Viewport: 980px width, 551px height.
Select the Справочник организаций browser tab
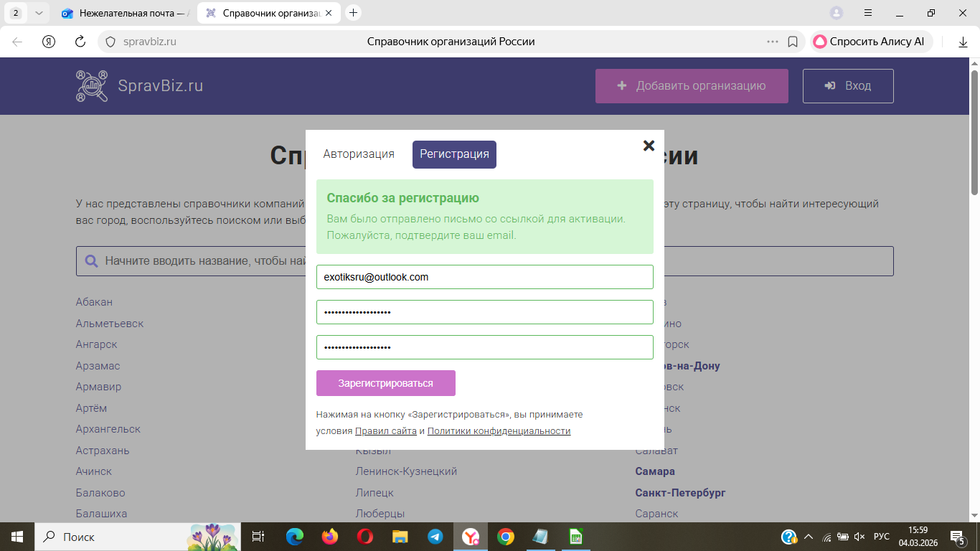269,13
